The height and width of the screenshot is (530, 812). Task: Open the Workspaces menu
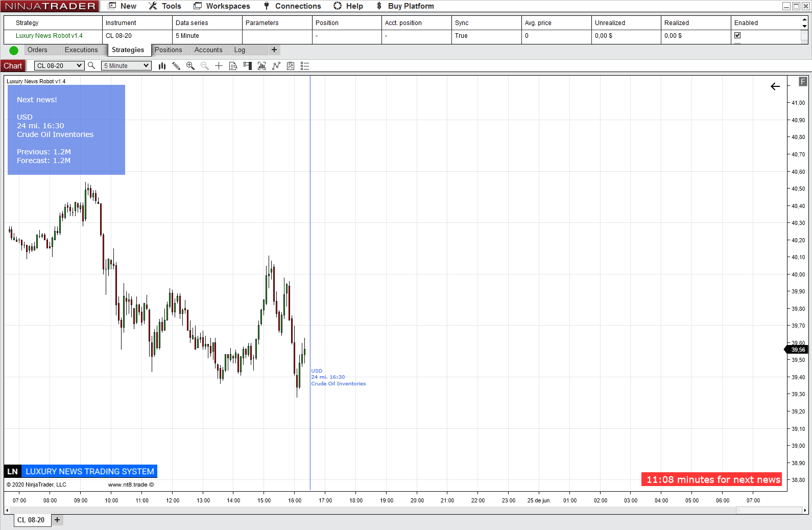222,6
